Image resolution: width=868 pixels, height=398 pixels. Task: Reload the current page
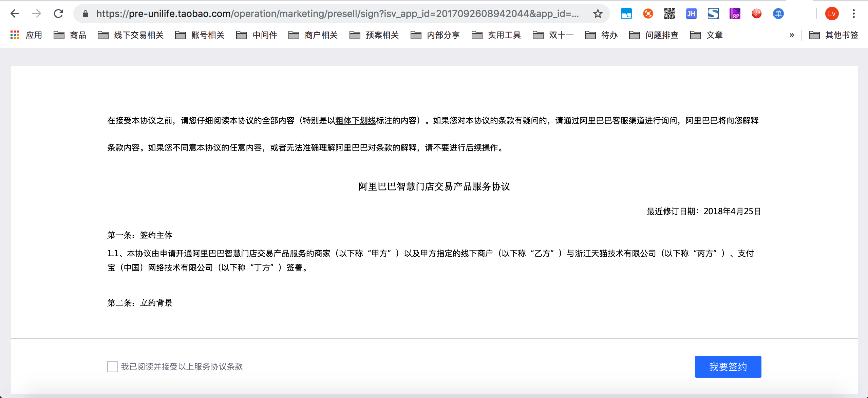[58, 14]
